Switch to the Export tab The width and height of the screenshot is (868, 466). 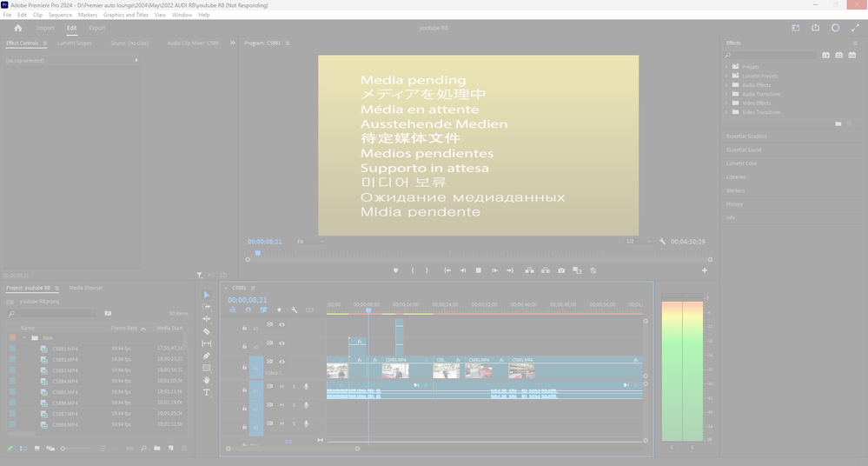(x=96, y=28)
